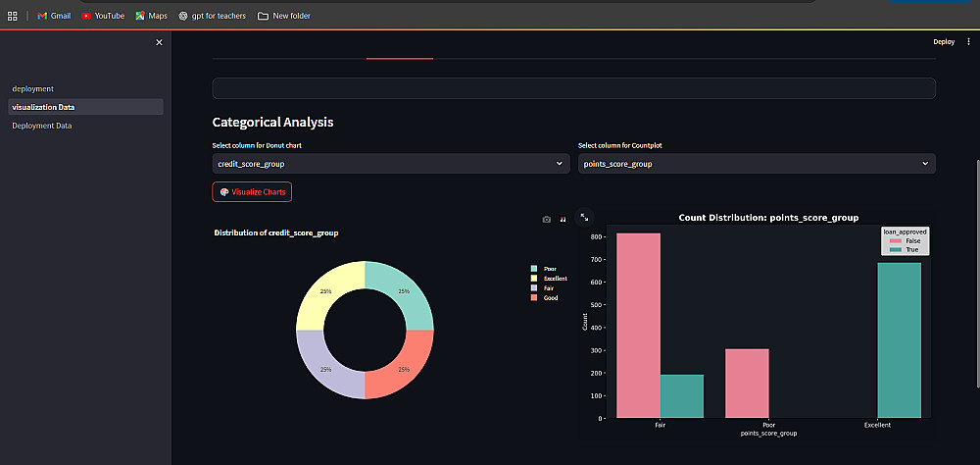This screenshot has height=465, width=980.
Task: Toggle Poor in the donut legend
Action: pos(543,269)
